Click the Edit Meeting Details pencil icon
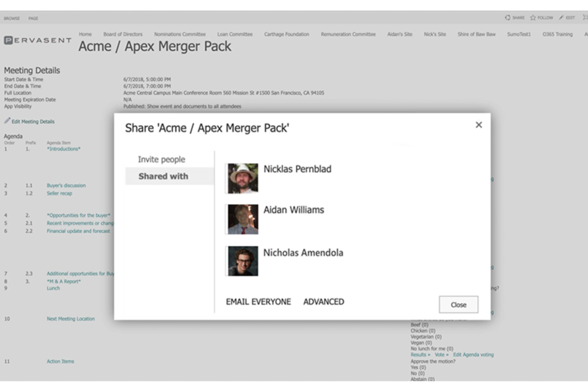Viewport: 588px width, 392px height. [7, 121]
